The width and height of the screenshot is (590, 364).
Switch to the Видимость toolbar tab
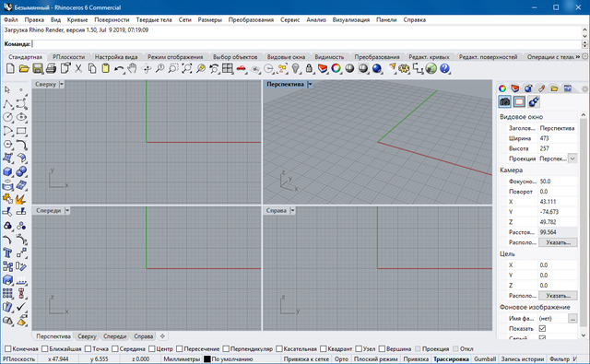[329, 57]
